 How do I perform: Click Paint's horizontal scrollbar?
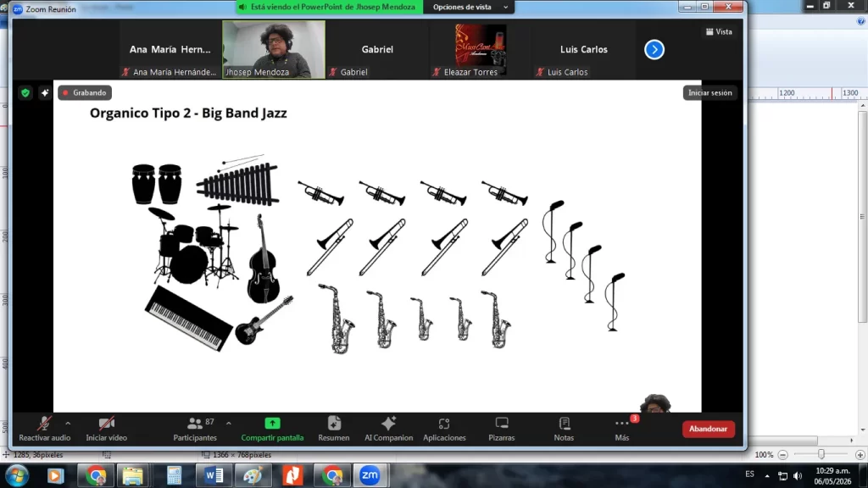pyautogui.click(x=782, y=441)
